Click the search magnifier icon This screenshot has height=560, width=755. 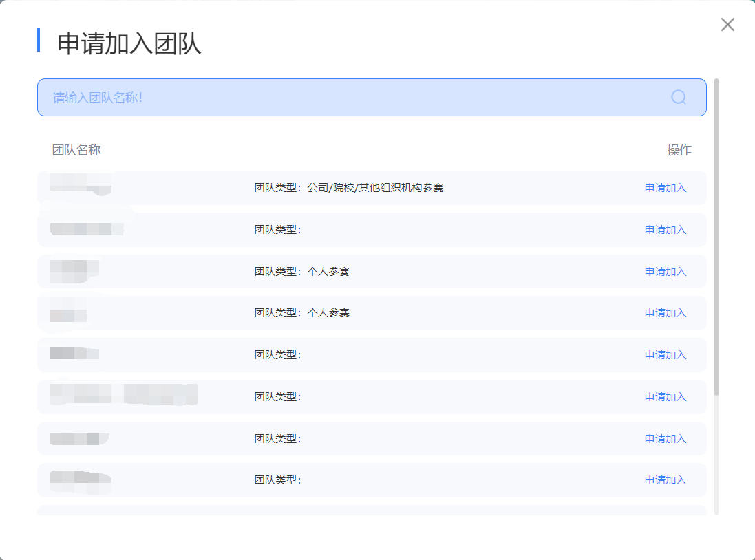point(679,97)
